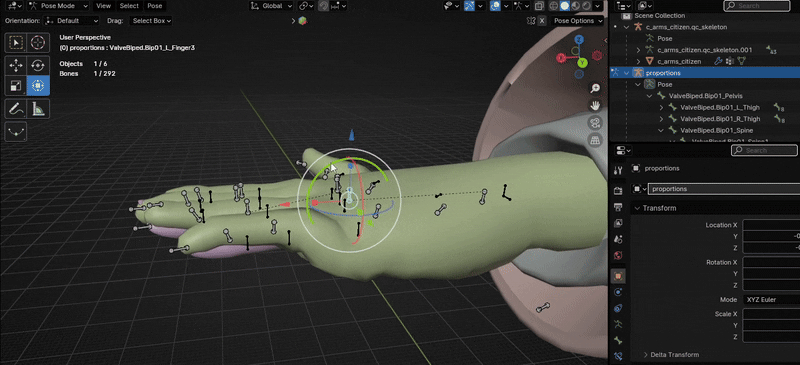The height and width of the screenshot is (365, 800).
Task: Select the 3D Cursor tool
Action: [38, 42]
